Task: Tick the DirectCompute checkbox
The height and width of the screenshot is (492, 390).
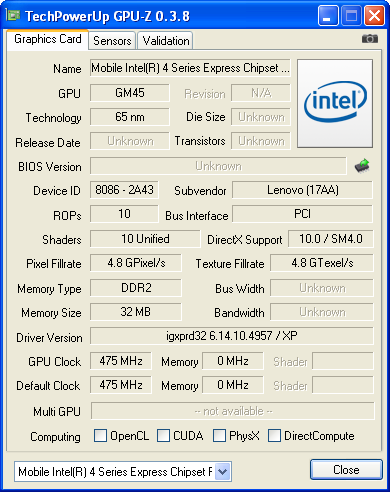Action: (274, 435)
